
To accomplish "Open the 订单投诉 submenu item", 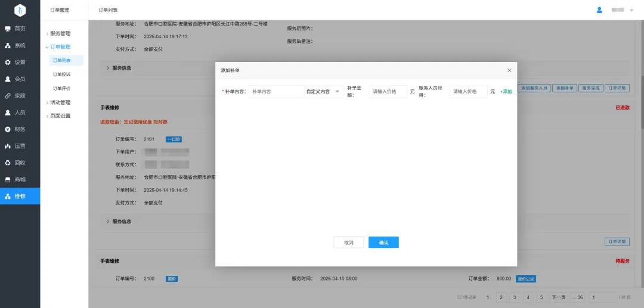I will [61, 74].
